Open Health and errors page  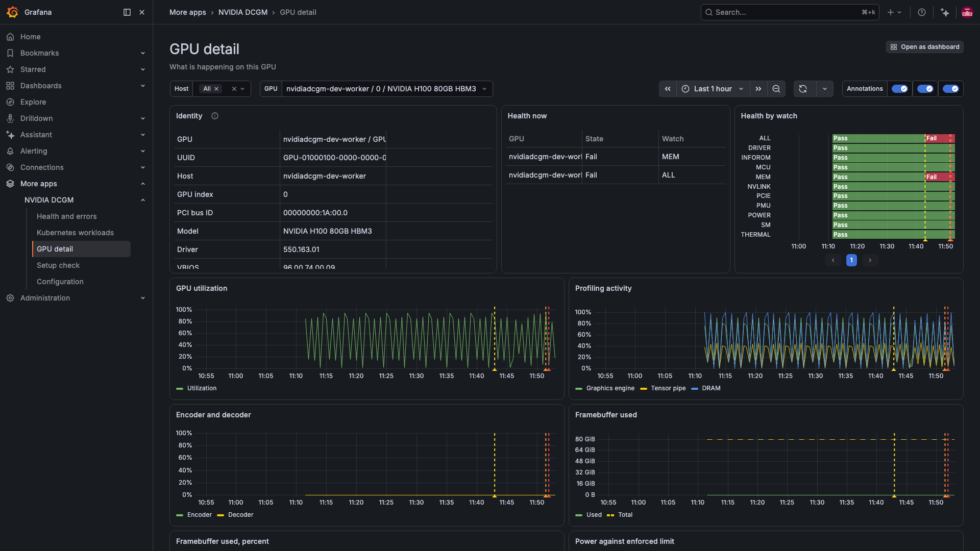coord(66,216)
